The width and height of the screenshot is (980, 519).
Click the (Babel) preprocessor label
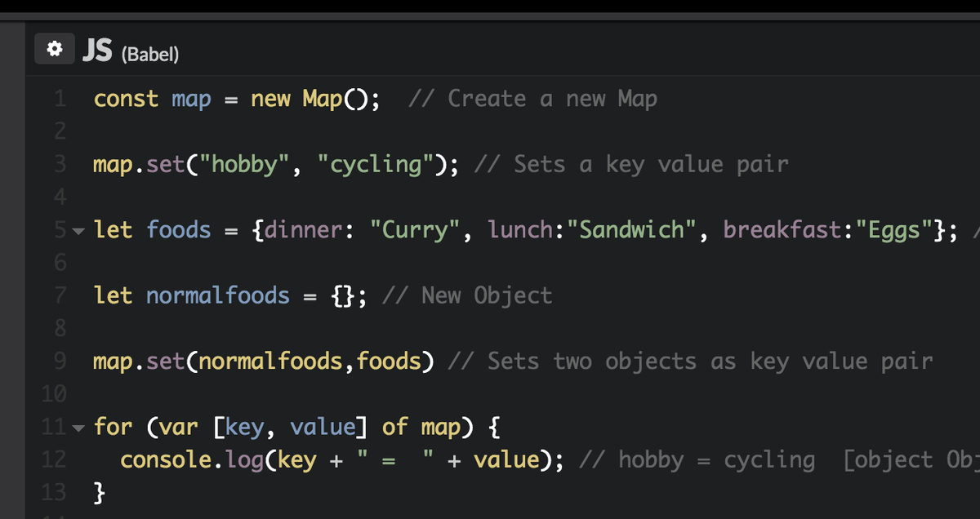tap(150, 55)
